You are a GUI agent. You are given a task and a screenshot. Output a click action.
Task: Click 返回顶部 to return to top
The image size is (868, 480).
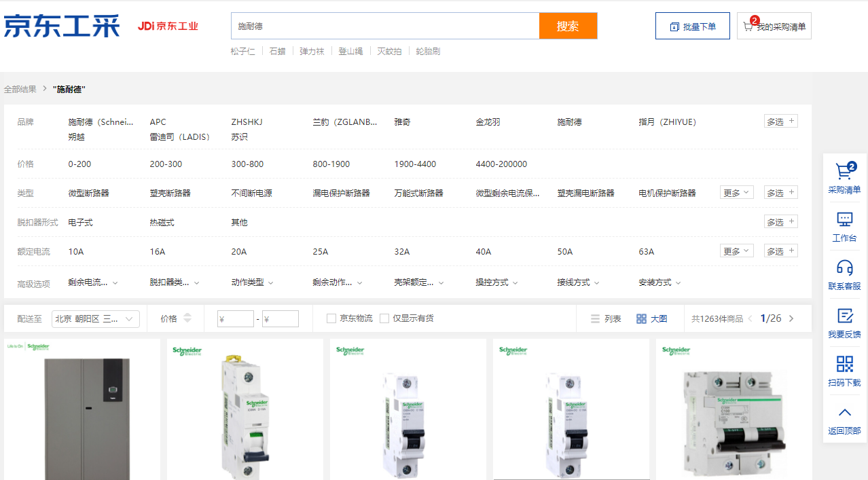(x=844, y=420)
